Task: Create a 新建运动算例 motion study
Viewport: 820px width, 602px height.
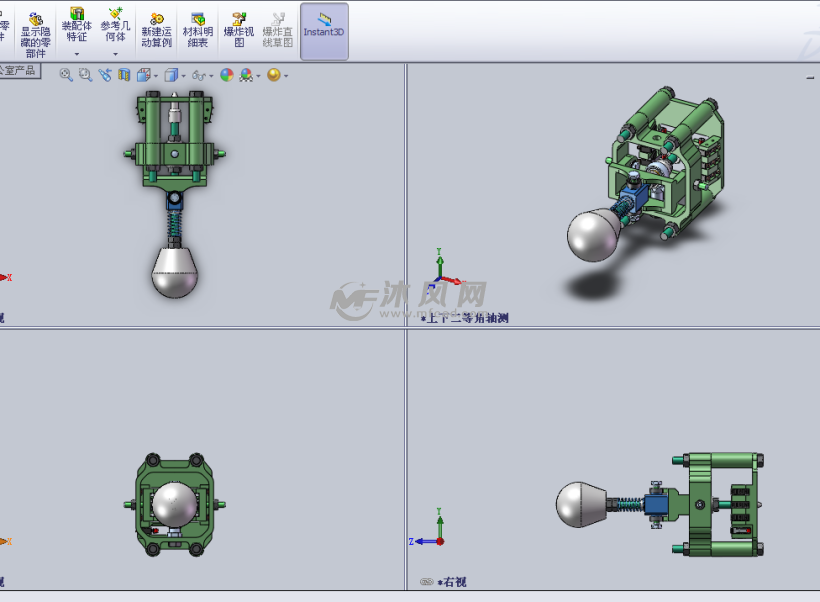Action: point(156,30)
